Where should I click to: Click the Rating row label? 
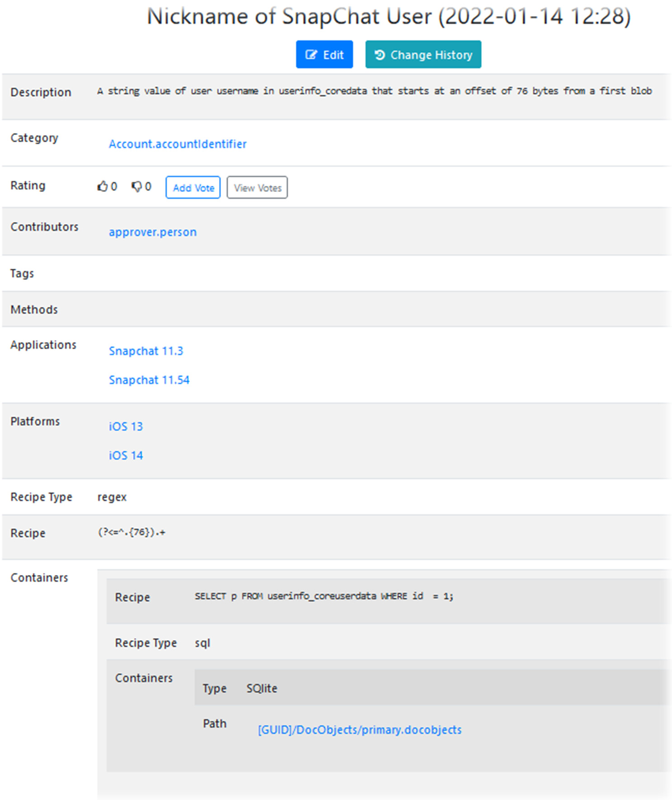[x=28, y=186]
